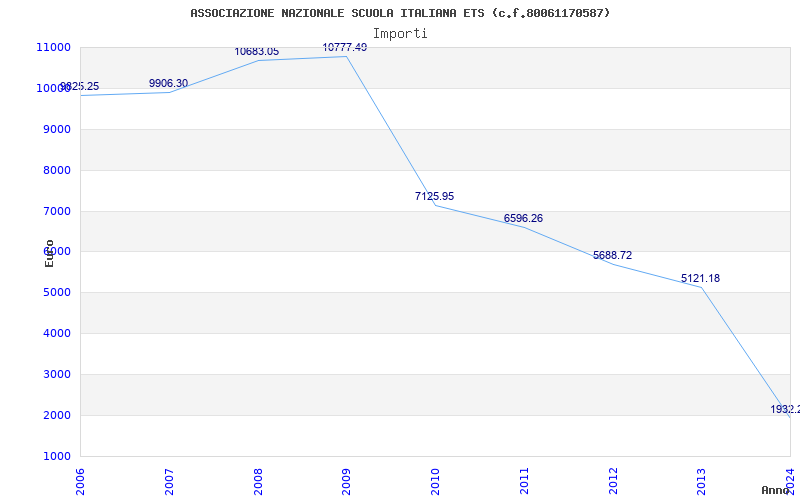Screen dimensions: 800x500
Task: Click the y-axis value 11000
Action: [54, 47]
